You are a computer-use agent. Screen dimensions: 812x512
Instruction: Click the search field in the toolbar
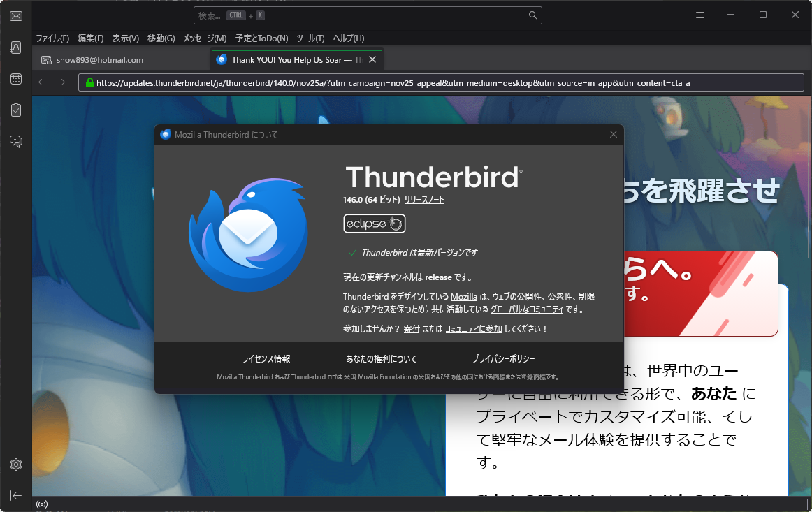368,15
